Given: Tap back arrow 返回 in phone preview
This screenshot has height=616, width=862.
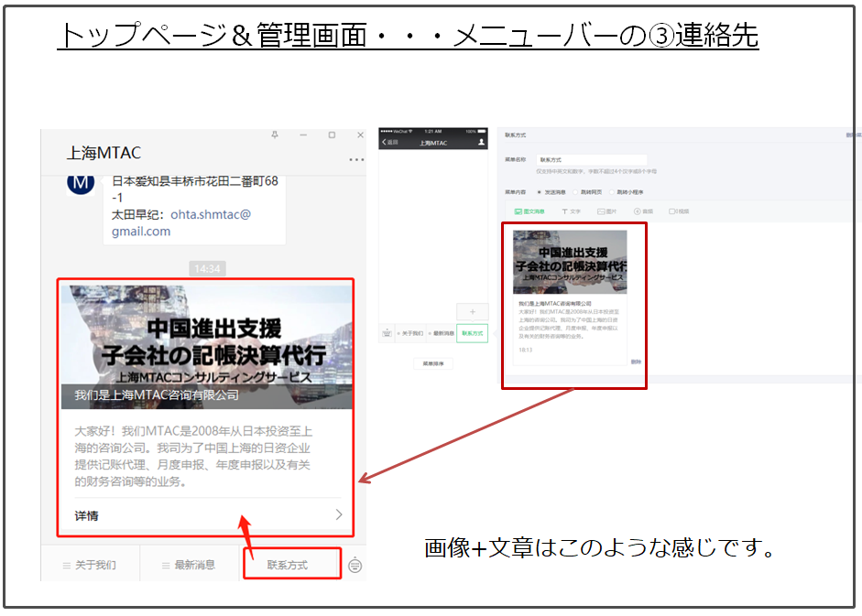Looking at the screenshot, I should (x=389, y=142).
